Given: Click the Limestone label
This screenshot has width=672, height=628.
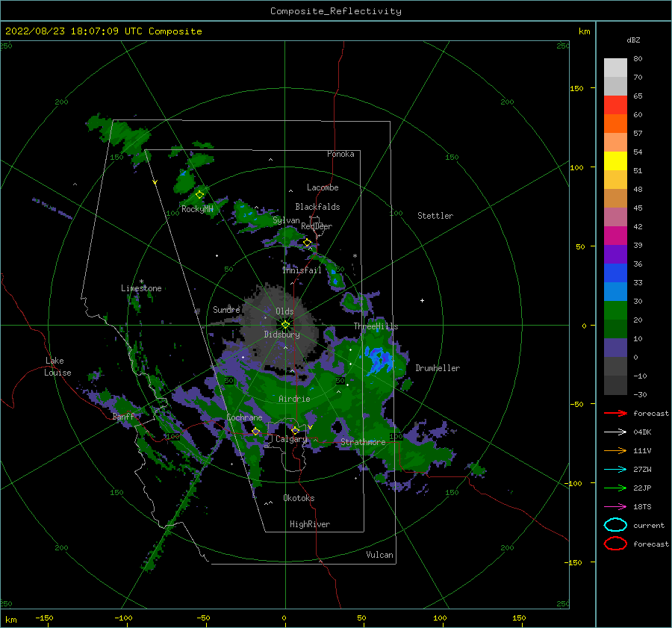Looking at the screenshot, I should pos(141,288).
